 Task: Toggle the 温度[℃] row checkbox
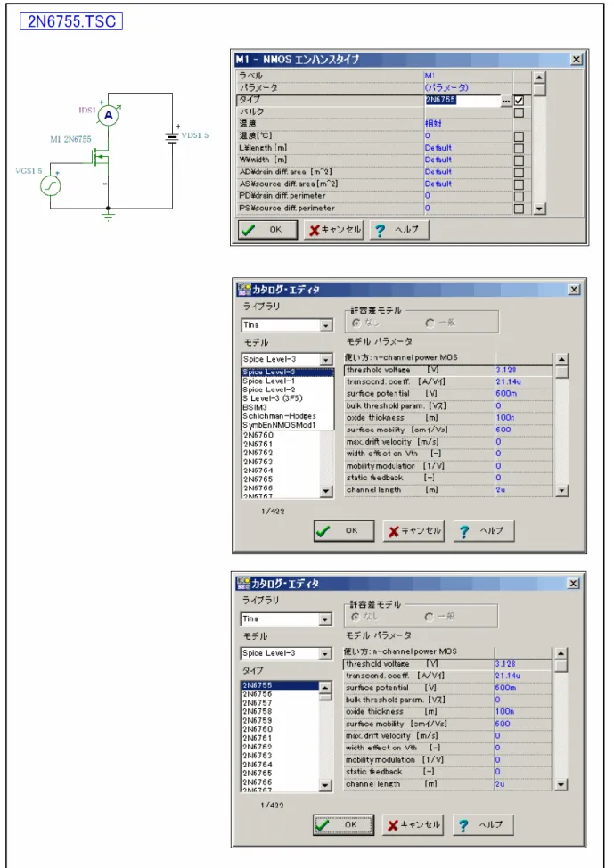coord(519,136)
